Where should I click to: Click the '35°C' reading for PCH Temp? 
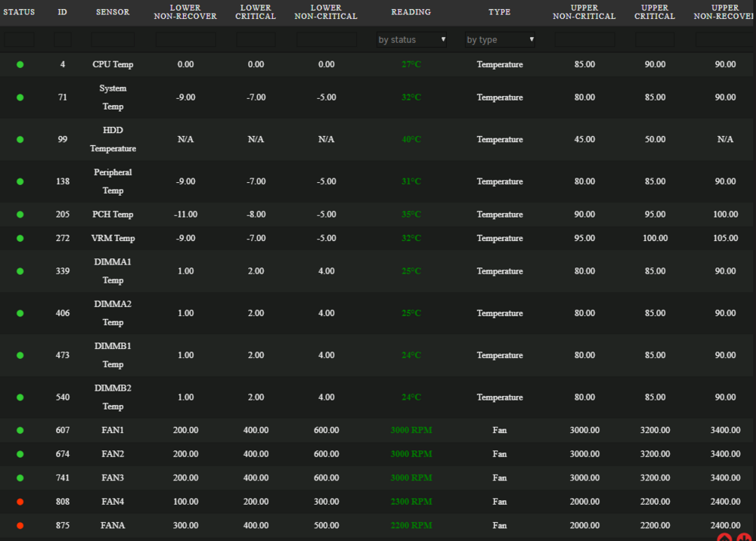(411, 215)
